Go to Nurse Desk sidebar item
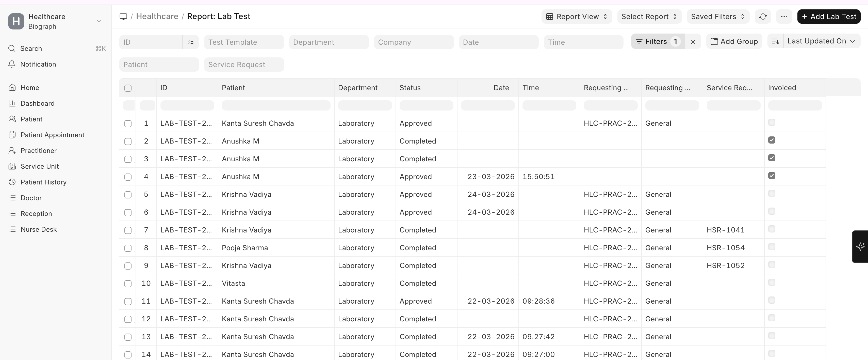 point(38,229)
